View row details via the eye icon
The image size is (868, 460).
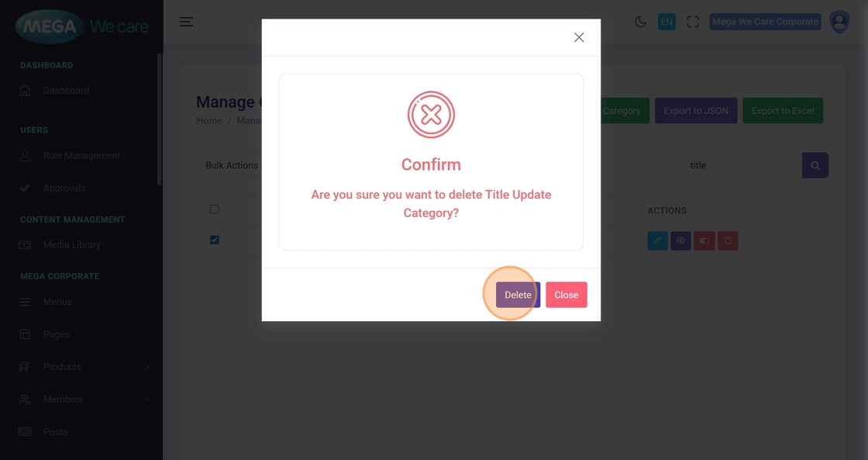(x=680, y=240)
